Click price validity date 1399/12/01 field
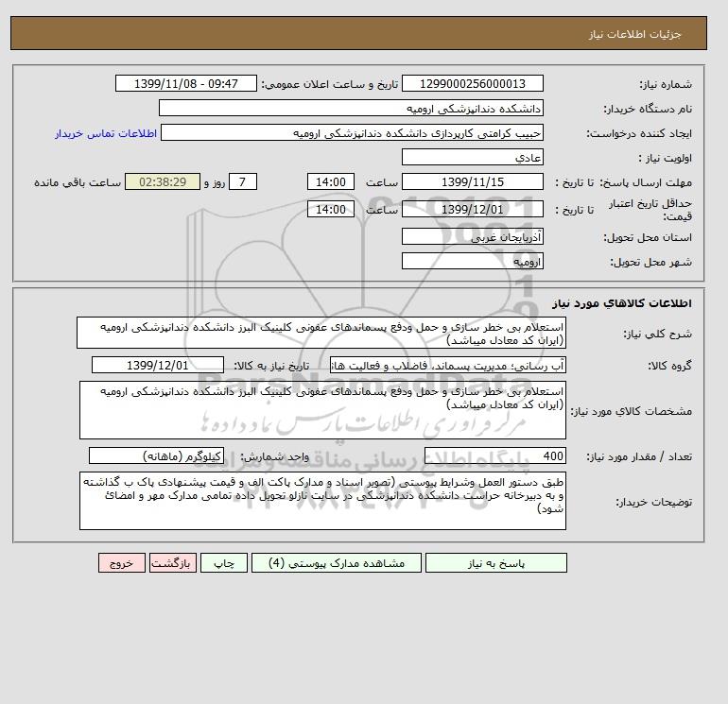This screenshot has height=704, width=728. tap(473, 209)
